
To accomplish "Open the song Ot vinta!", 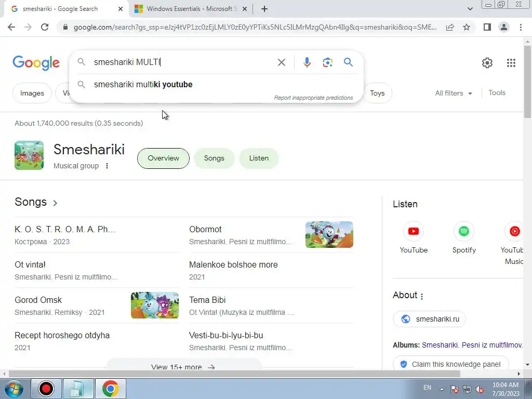I will (x=30, y=264).
